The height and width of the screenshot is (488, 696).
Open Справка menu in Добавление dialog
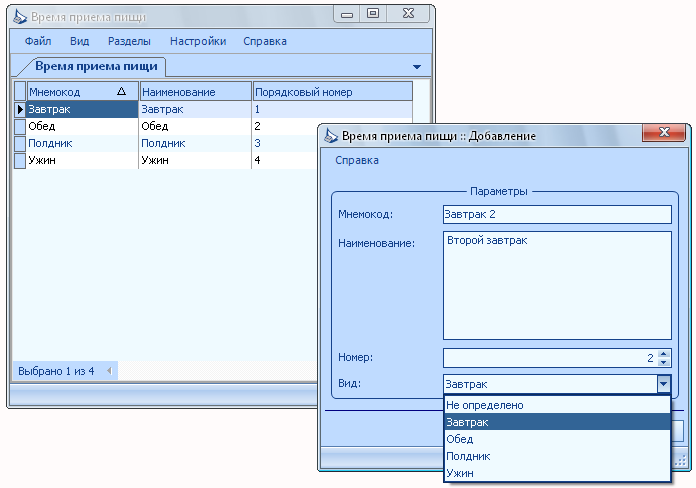pos(357,160)
